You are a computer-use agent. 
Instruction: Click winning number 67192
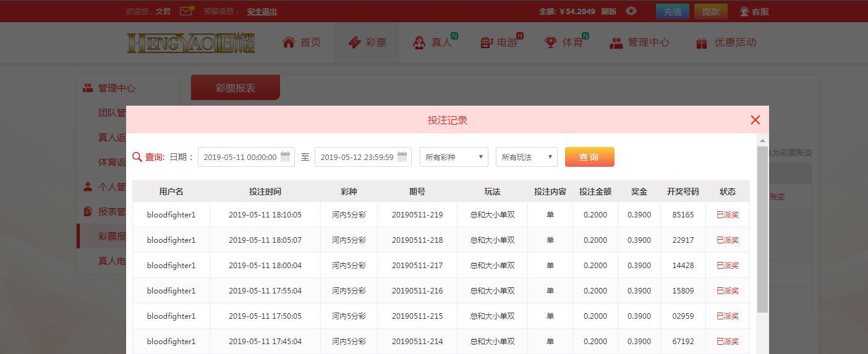(683, 342)
